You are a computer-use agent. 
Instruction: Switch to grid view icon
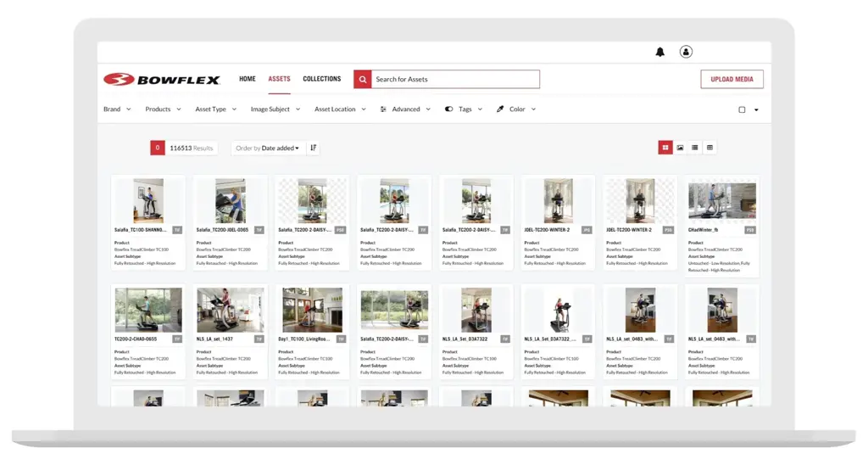[x=665, y=148]
